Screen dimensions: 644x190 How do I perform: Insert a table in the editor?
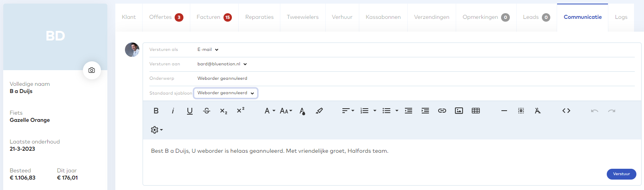click(476, 111)
